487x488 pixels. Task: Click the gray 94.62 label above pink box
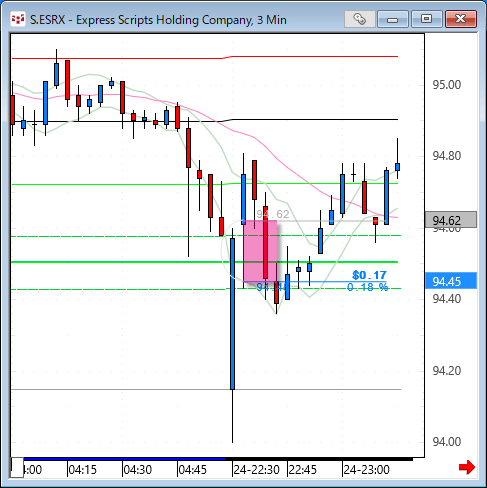pos(273,214)
